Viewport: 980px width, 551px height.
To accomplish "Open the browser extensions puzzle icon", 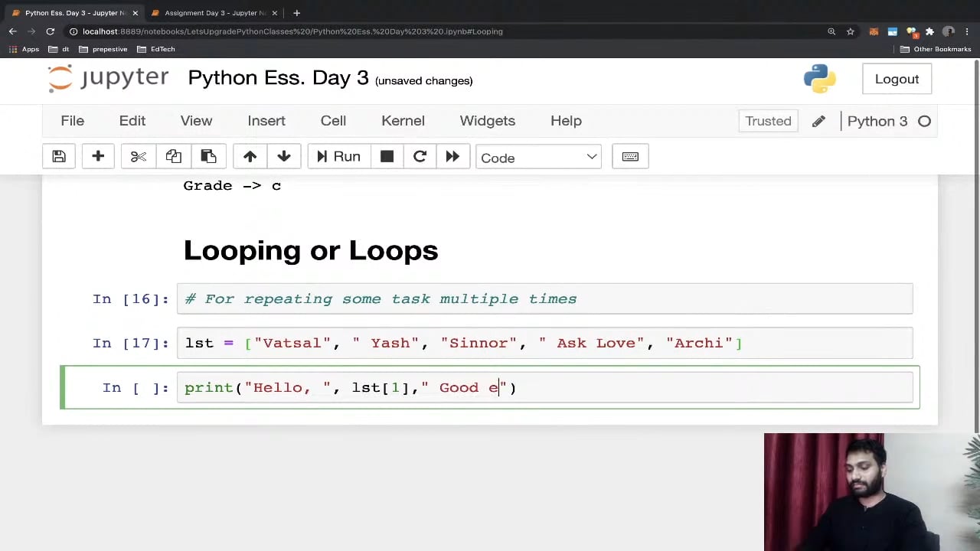I will [x=929, y=31].
